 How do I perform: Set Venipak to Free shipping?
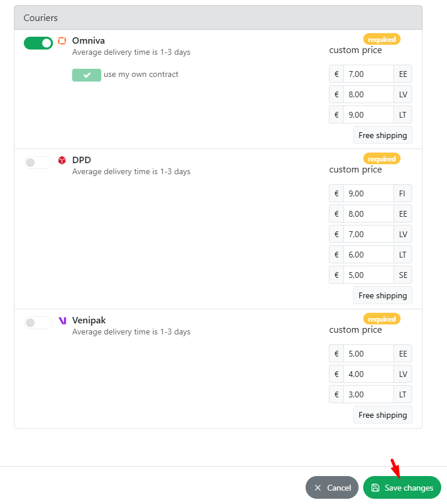pyautogui.click(x=383, y=415)
